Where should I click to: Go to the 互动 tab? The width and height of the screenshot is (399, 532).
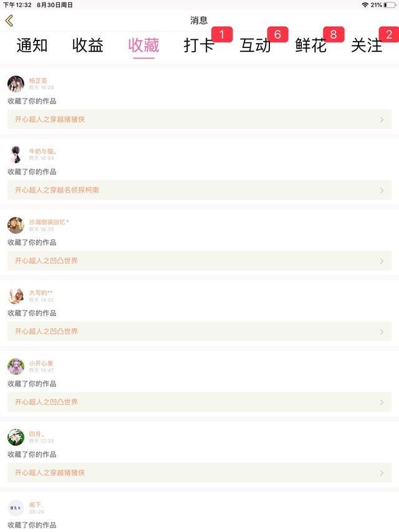pyautogui.click(x=255, y=45)
